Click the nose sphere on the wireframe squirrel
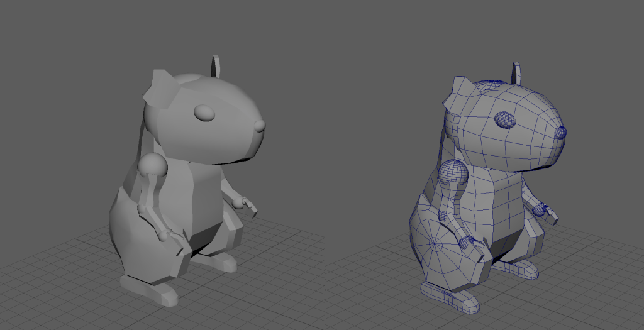 click(561, 132)
